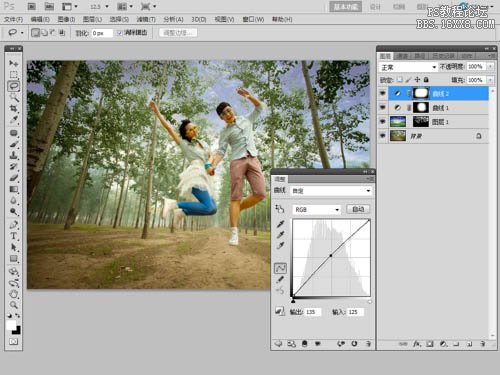This screenshot has width=500, height=375.
Task: Toggle lock transparent pixels
Action: click(x=400, y=80)
